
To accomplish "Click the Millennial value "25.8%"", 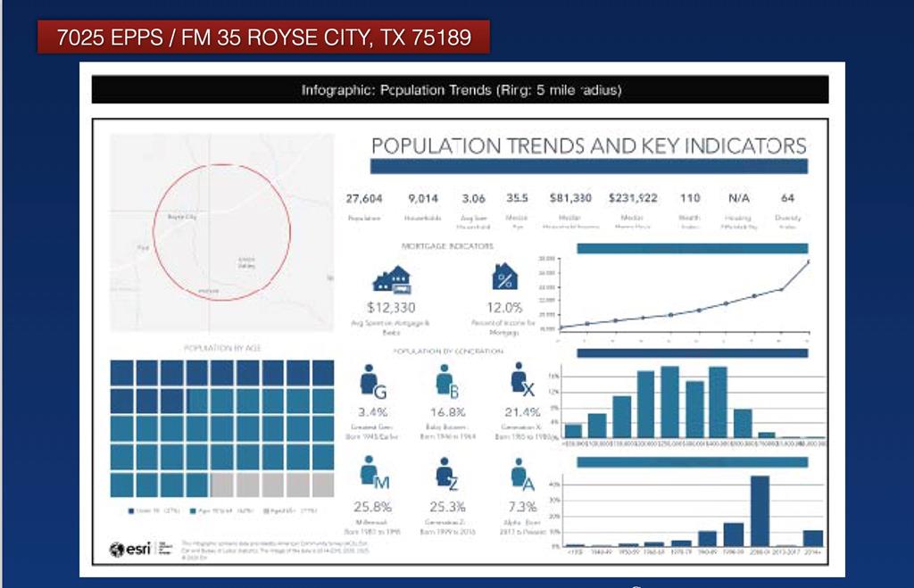I will click(x=372, y=507).
